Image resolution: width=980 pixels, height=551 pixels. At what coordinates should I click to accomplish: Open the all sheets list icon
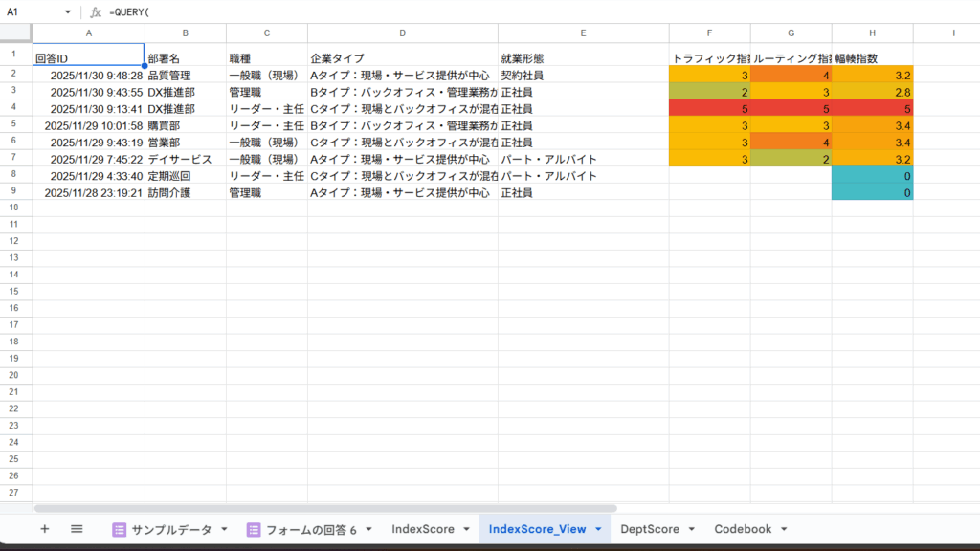point(77,529)
